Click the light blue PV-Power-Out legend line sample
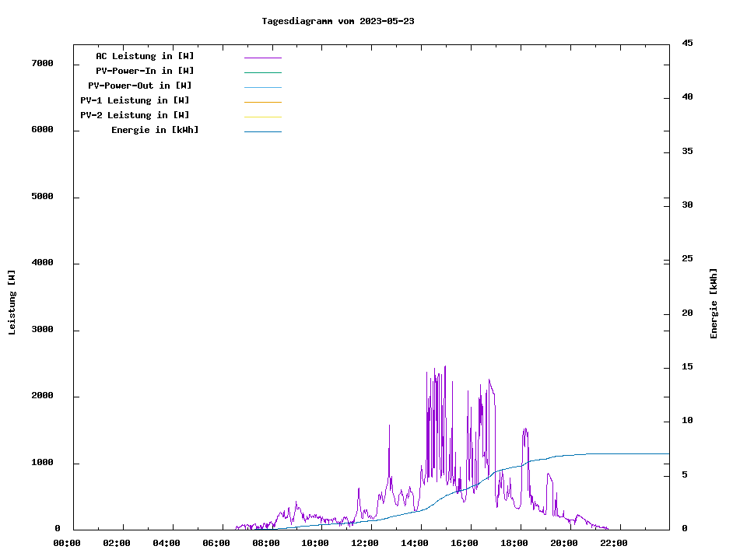Screen dimensions: 747x560 click(x=262, y=87)
